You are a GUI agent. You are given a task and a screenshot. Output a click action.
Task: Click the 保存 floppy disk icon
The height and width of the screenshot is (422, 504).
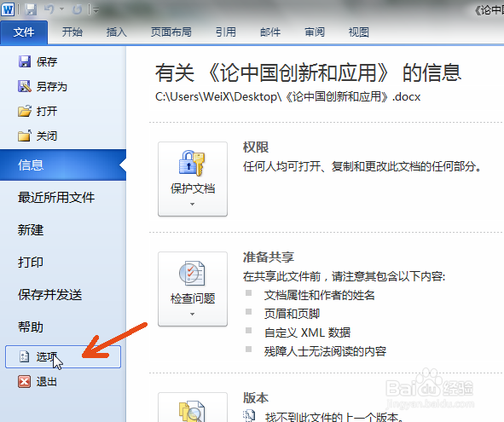click(25, 61)
